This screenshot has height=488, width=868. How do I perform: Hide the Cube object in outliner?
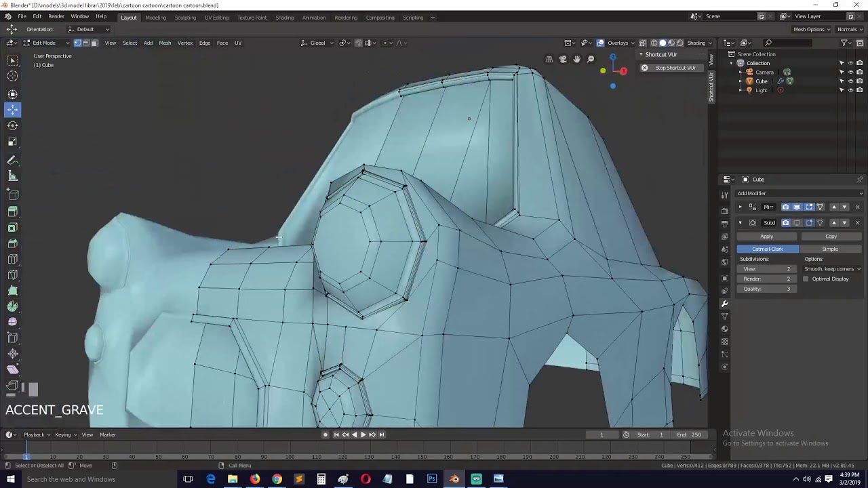click(850, 81)
